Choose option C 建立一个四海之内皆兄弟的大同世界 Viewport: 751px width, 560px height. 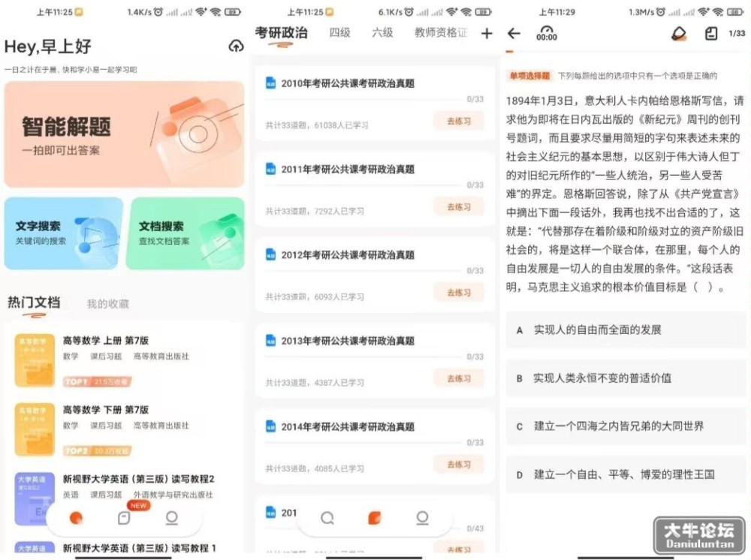[x=626, y=426]
